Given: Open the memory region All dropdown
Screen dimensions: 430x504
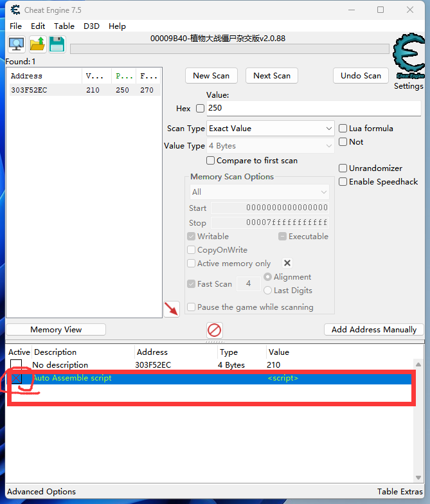Looking at the screenshot, I should (x=259, y=192).
